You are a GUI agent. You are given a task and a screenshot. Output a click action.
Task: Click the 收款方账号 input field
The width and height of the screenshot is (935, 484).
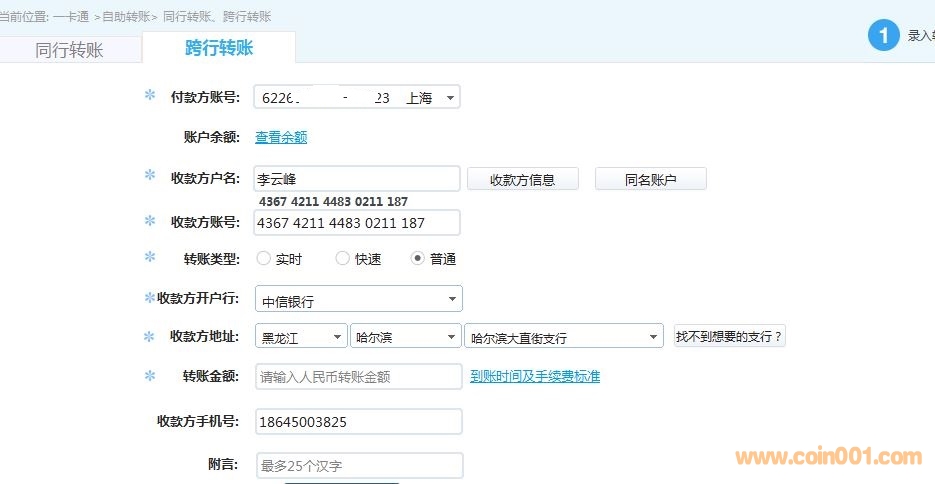(357, 223)
